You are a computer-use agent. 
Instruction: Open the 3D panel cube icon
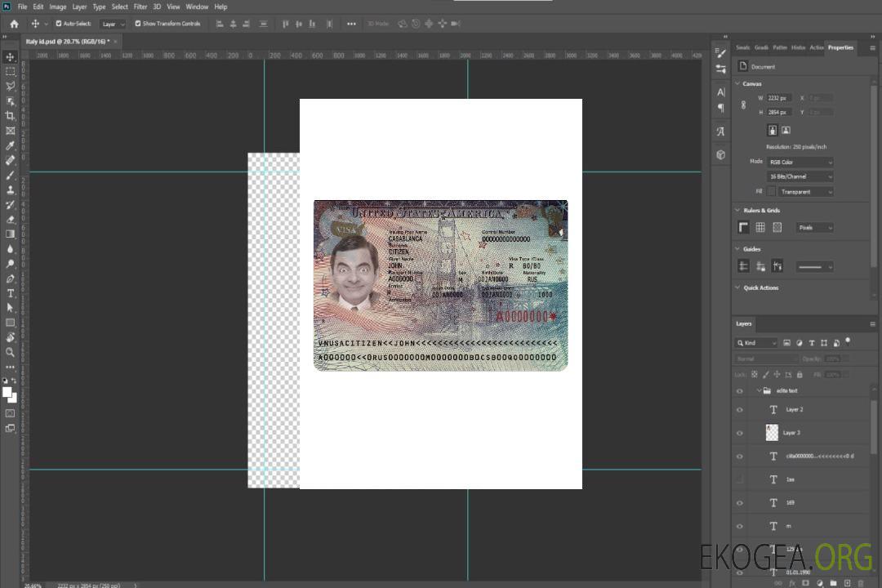pyautogui.click(x=720, y=154)
